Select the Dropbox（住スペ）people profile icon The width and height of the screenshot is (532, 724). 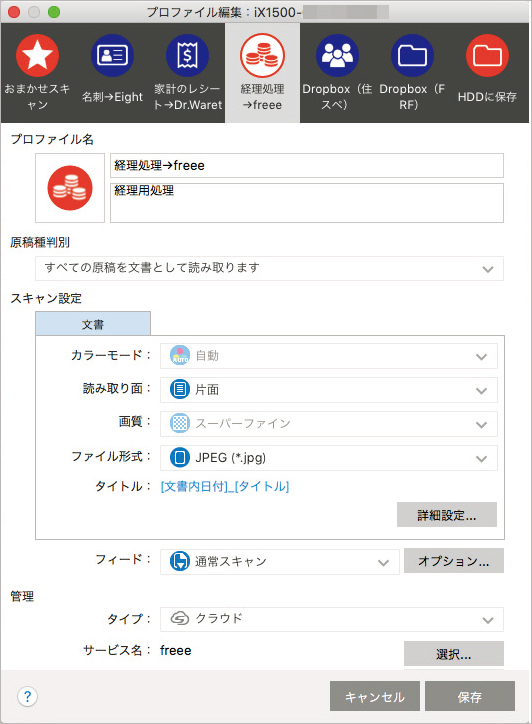click(337, 55)
